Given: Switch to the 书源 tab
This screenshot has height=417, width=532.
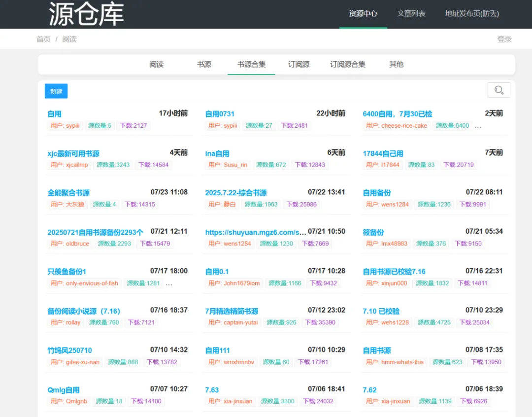Looking at the screenshot, I should tap(203, 64).
